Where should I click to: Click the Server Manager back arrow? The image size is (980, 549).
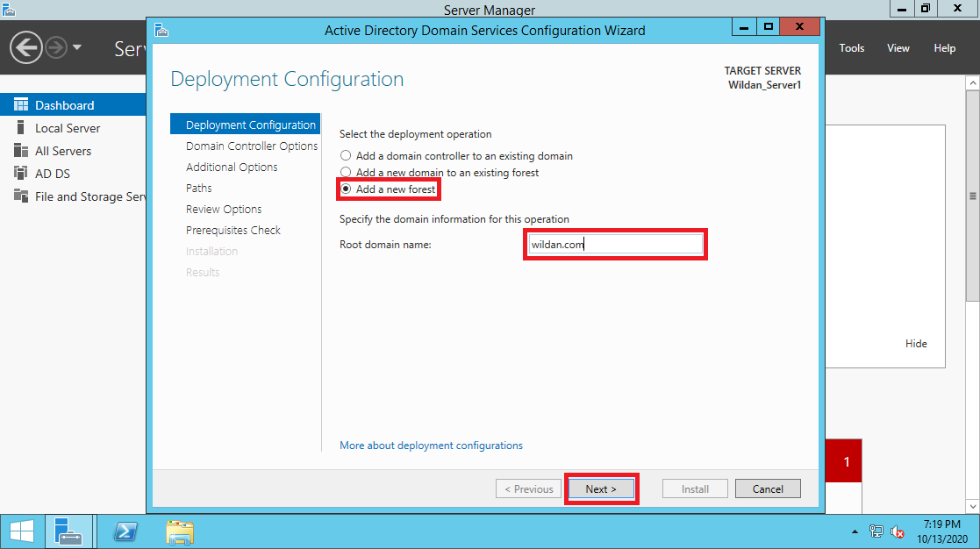[x=25, y=47]
